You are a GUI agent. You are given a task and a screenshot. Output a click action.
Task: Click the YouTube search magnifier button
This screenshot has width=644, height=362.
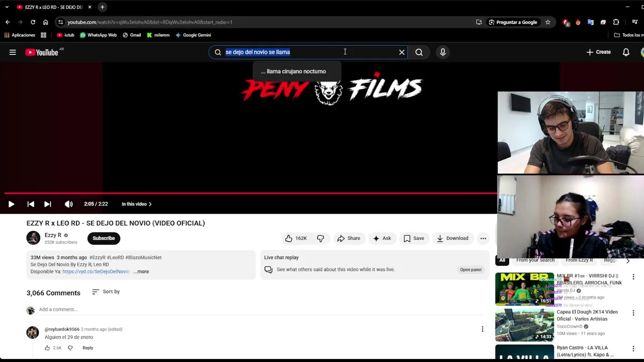point(419,52)
